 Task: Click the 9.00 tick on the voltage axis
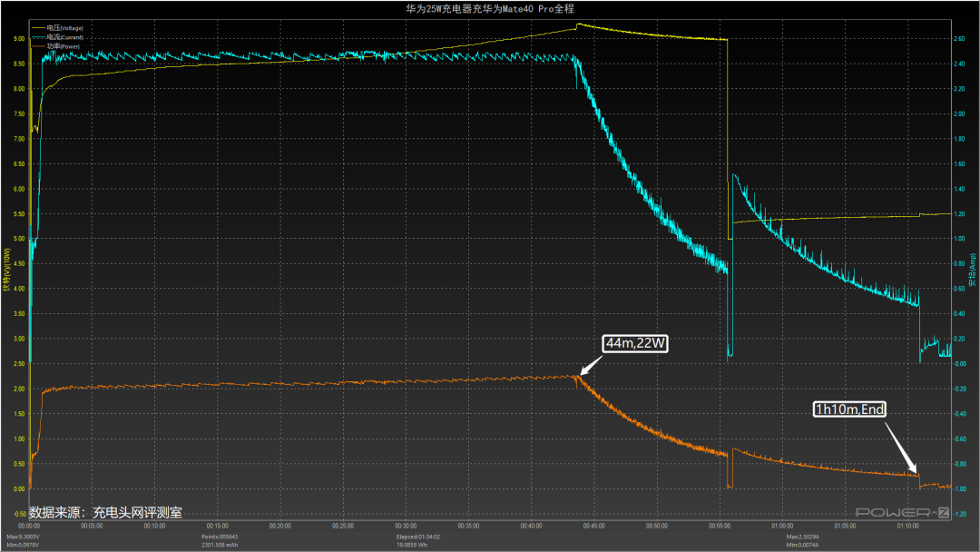[19, 39]
